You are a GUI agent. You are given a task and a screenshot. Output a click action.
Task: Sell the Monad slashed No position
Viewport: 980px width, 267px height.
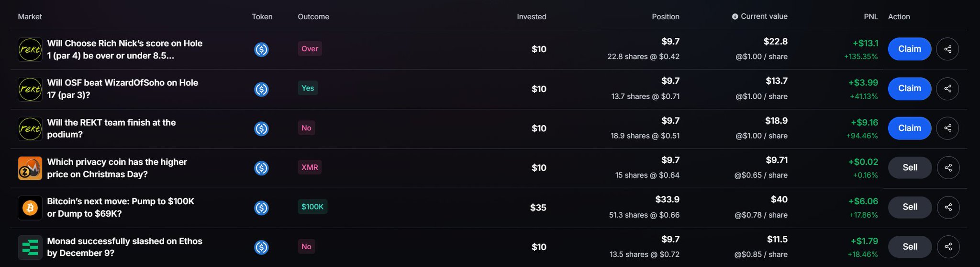(x=910, y=247)
